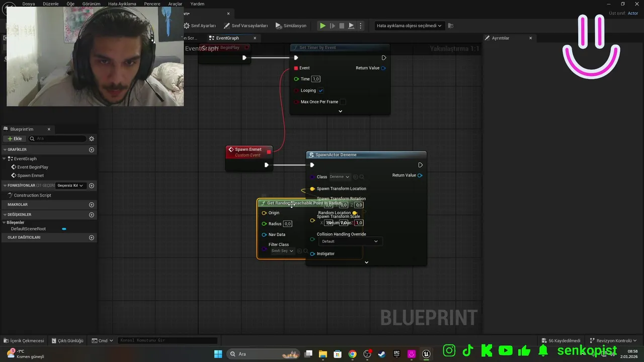Click the Konsol Komutunu Gir field
Image resolution: width=644 pixels, height=362 pixels.
[x=168, y=340]
